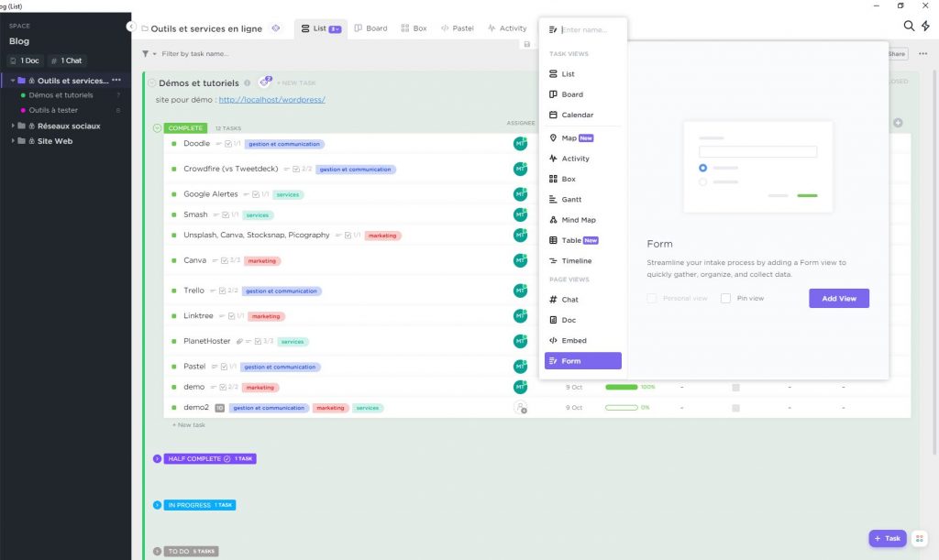Click + NEW TASK beside Démos et tutoriels

(x=296, y=83)
